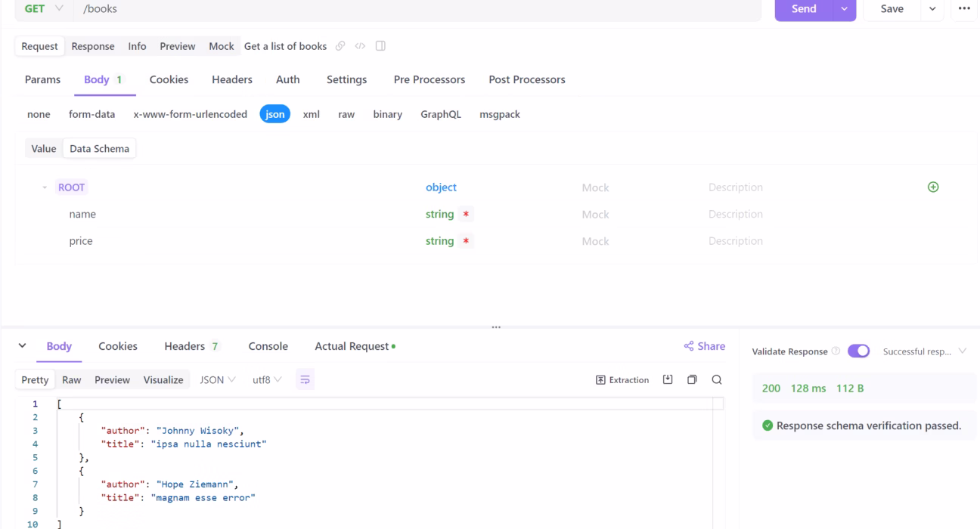The height and width of the screenshot is (529, 980).
Task: Collapse the ROOT schema node
Action: click(x=44, y=187)
